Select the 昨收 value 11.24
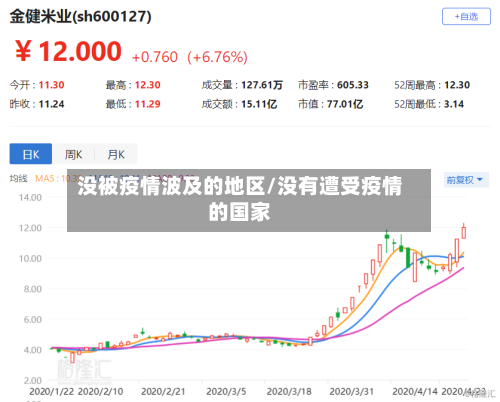 pyautogui.click(x=51, y=104)
